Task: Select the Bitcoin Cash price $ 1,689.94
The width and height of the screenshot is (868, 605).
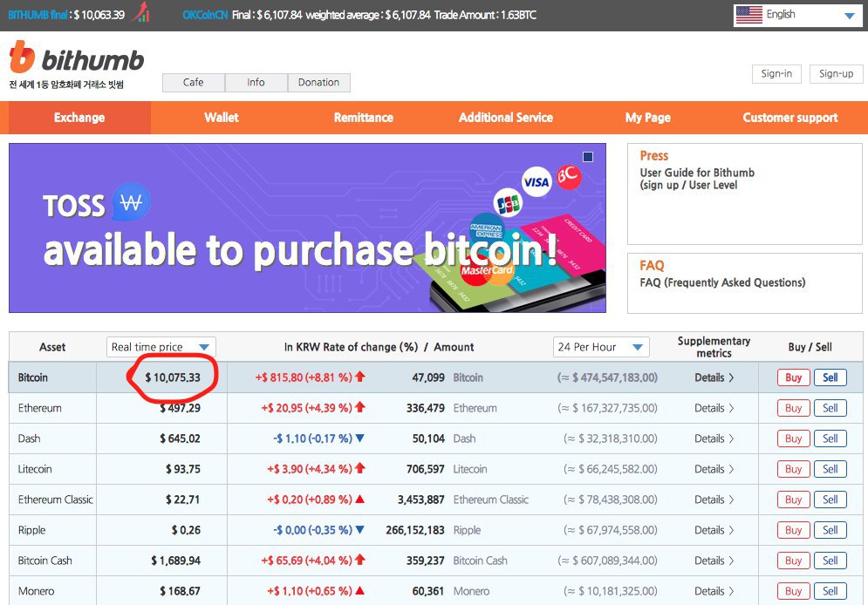Action: [175, 561]
